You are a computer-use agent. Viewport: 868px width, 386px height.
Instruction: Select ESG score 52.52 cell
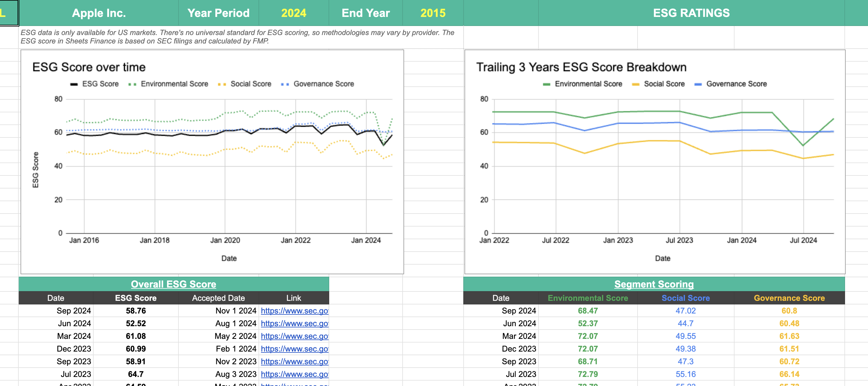click(136, 323)
